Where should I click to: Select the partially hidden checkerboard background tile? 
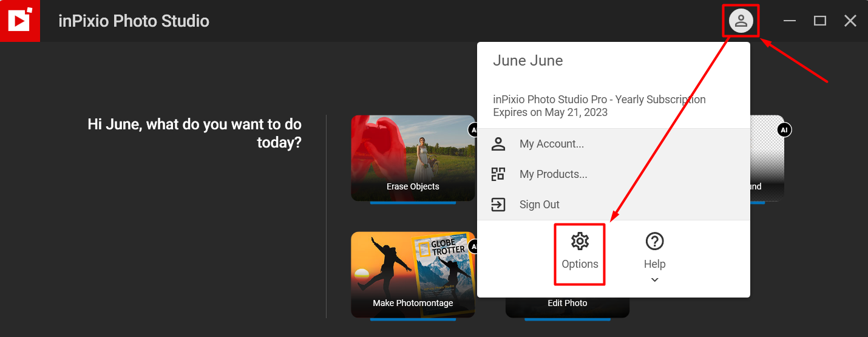(x=767, y=158)
